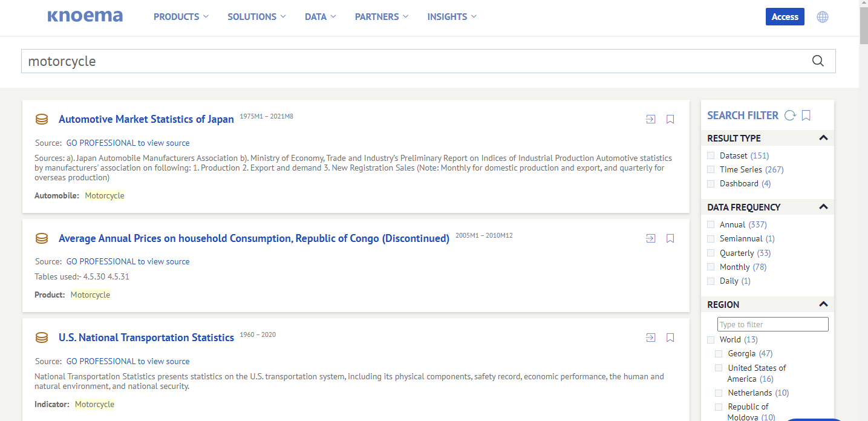Click the blue Access button

pos(785,17)
